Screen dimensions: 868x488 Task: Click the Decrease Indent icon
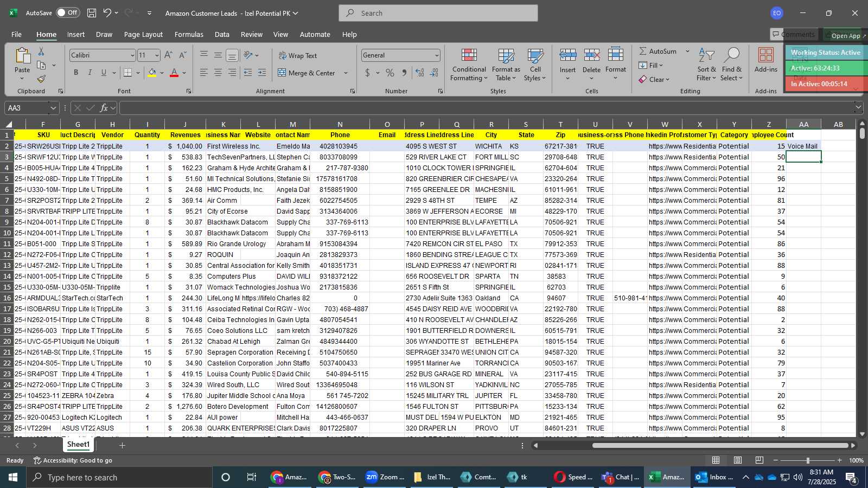[248, 73]
